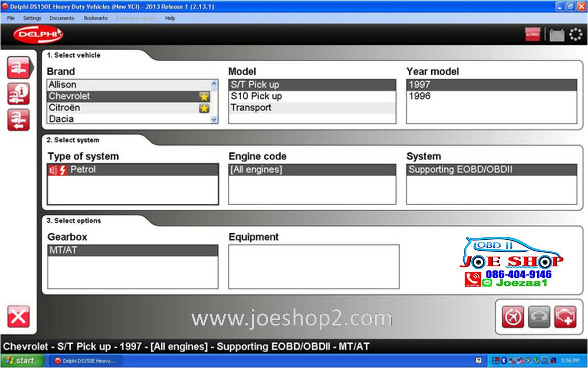This screenshot has width=588, height=368.
Task: Click the engine diagnostic icon with plus sign
Action: (565, 317)
